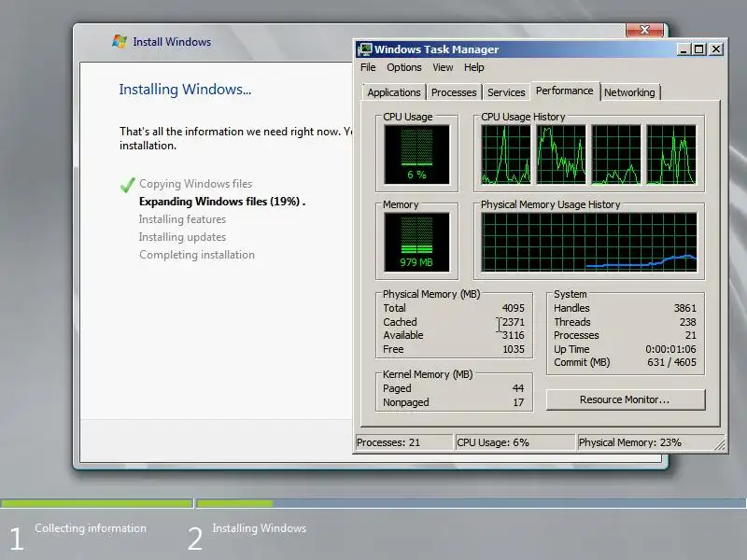
Task: Click the Installing updates step text
Action: (182, 237)
